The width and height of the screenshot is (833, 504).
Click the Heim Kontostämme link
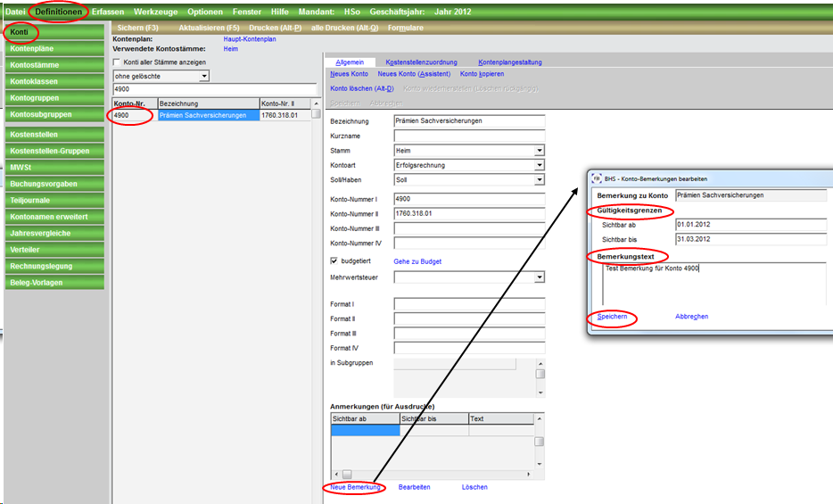point(231,49)
